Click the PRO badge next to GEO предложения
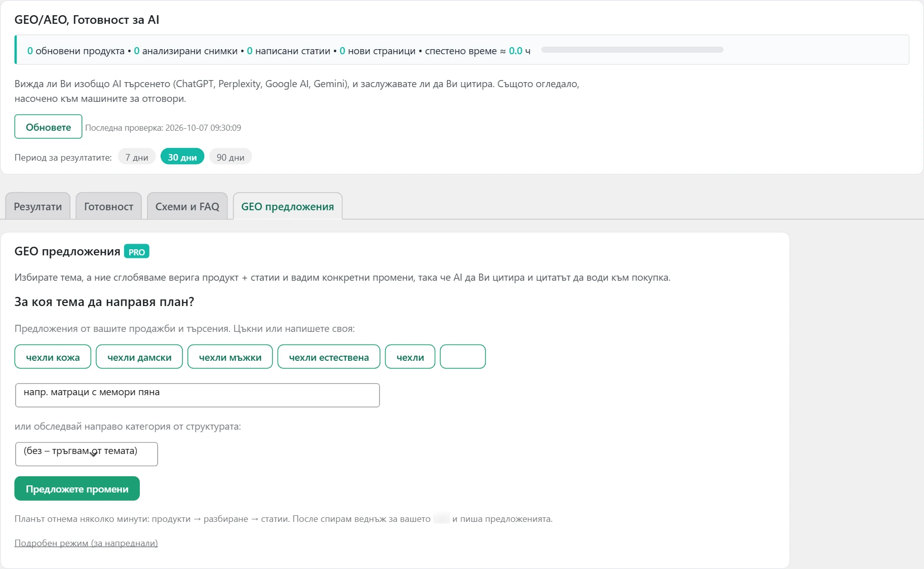Image resolution: width=924 pixels, height=569 pixels. (x=137, y=252)
